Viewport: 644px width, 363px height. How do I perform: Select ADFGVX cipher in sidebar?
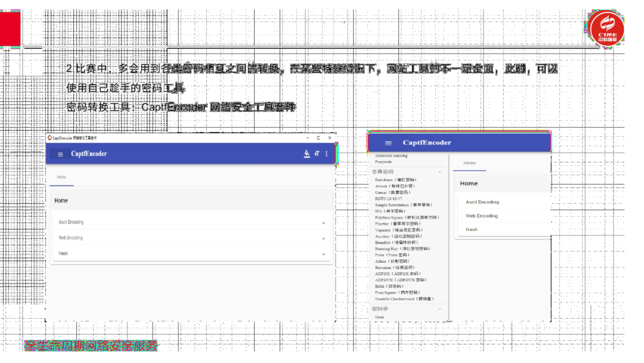pyautogui.click(x=401, y=280)
